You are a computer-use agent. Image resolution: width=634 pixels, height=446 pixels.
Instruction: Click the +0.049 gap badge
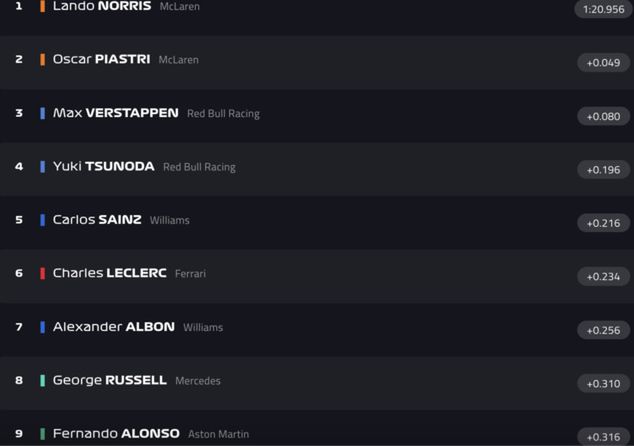603,63
